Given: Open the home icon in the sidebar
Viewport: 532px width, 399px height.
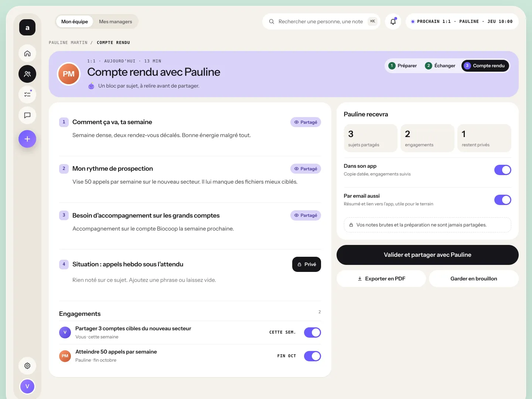Looking at the screenshot, I should (27, 54).
